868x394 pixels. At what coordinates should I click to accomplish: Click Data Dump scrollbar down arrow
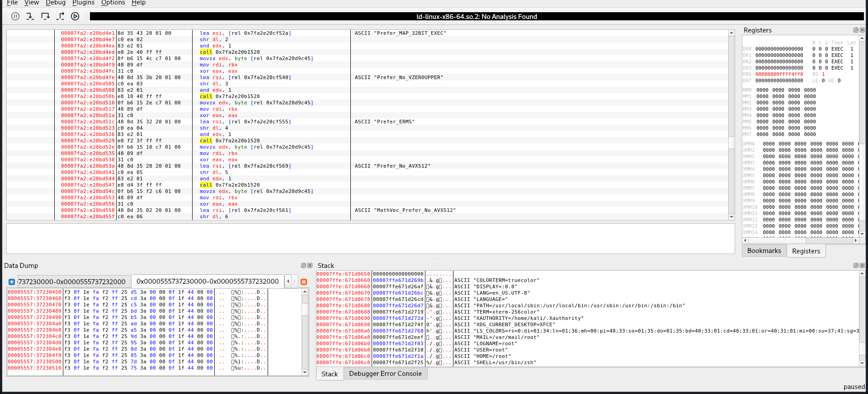tap(305, 373)
